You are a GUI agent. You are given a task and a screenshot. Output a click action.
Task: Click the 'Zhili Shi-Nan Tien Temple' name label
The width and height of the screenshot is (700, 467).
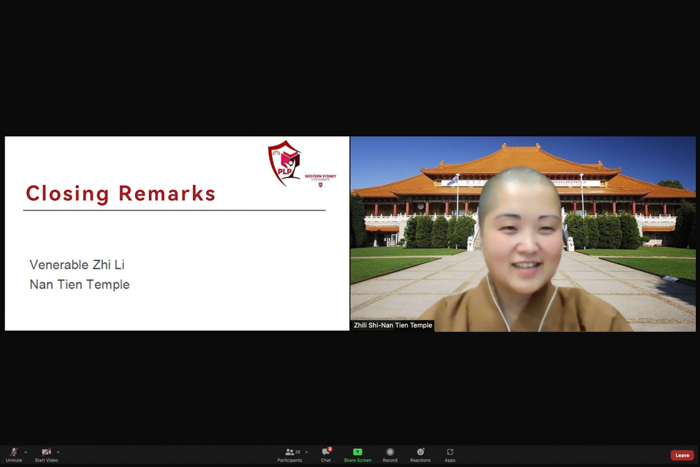click(x=393, y=325)
